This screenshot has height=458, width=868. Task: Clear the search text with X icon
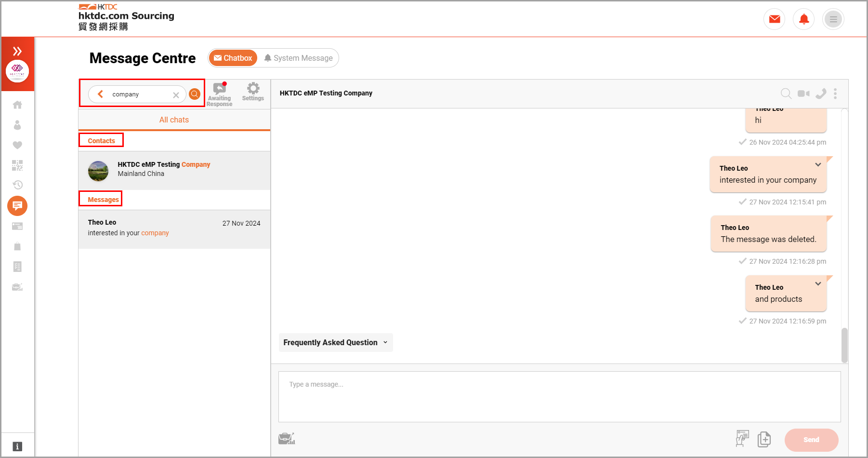(176, 95)
